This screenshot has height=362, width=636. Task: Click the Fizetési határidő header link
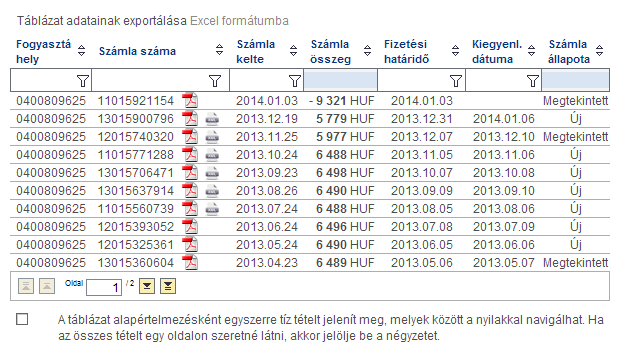406,52
